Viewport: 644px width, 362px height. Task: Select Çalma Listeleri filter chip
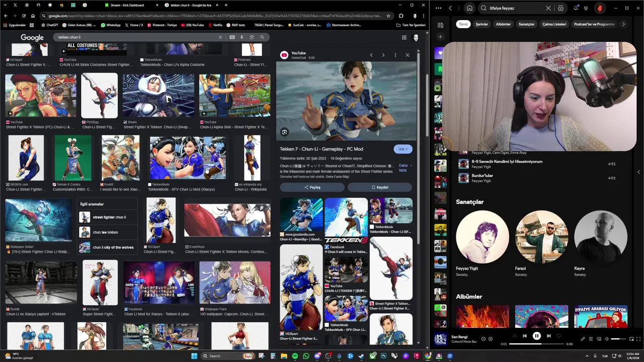click(554, 24)
